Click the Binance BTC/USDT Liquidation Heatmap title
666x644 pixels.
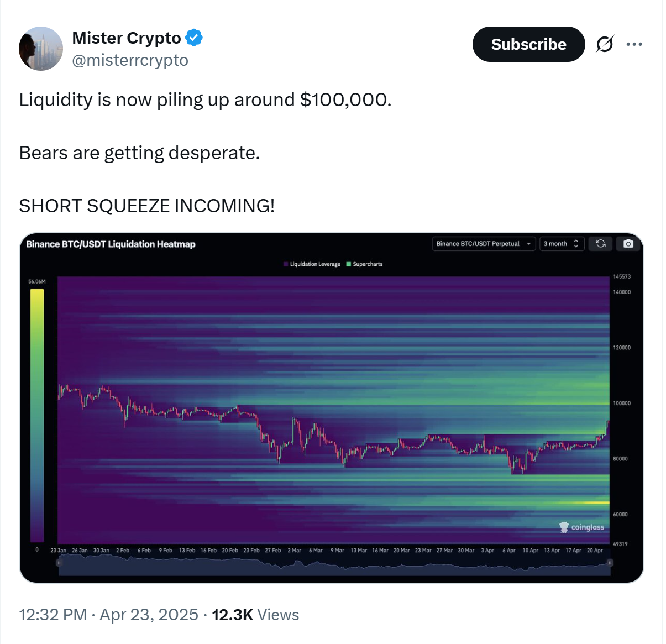coord(111,244)
